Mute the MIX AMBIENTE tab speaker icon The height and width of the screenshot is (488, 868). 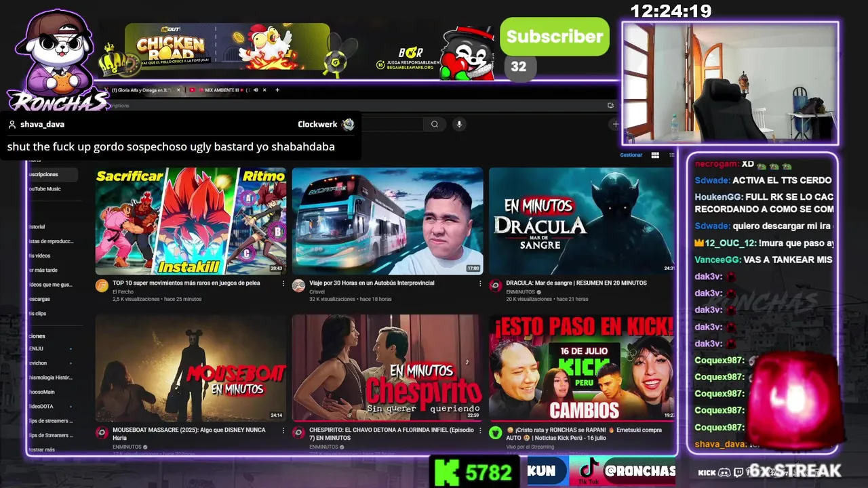[256, 90]
